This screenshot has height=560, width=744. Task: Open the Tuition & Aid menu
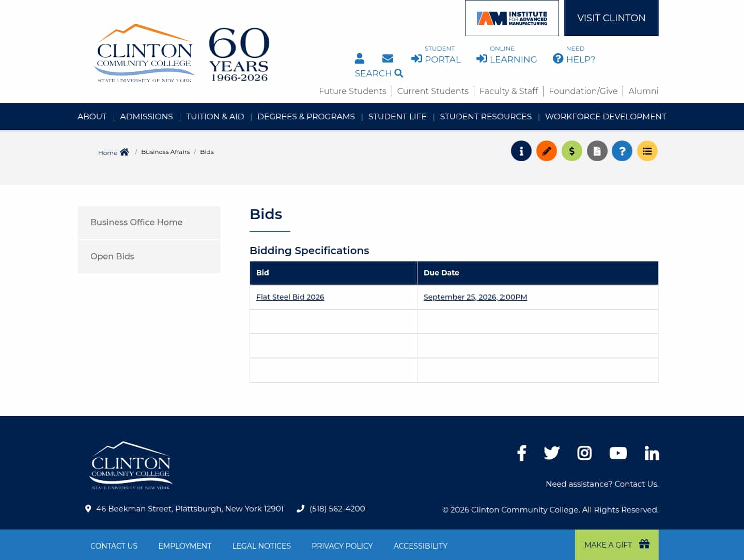coord(215,117)
